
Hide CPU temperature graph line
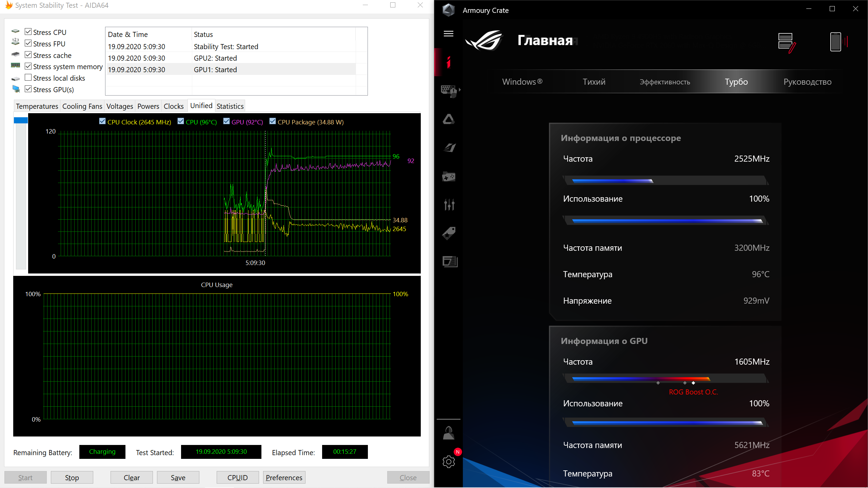pyautogui.click(x=181, y=121)
